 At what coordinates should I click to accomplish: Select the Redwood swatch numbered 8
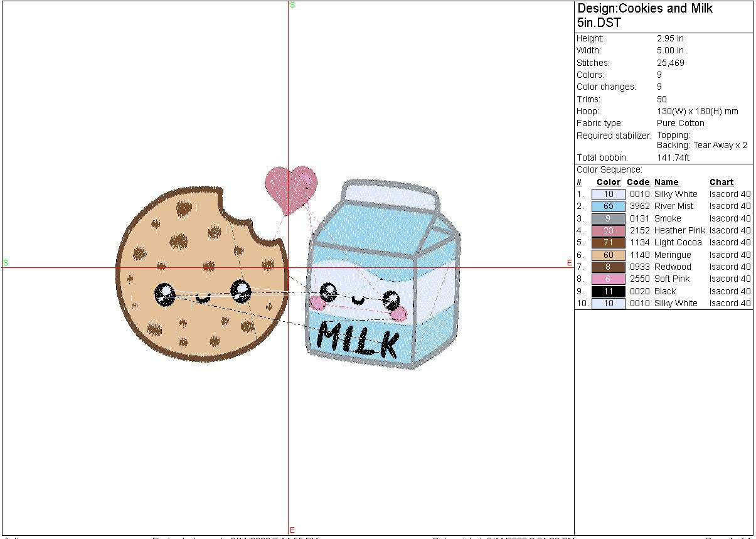coord(608,267)
